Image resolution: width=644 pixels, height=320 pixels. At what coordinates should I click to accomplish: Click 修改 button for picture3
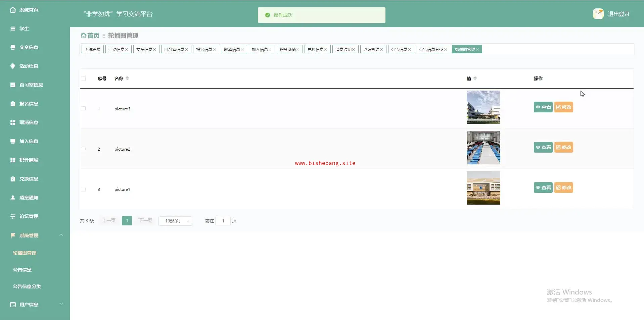(x=564, y=107)
